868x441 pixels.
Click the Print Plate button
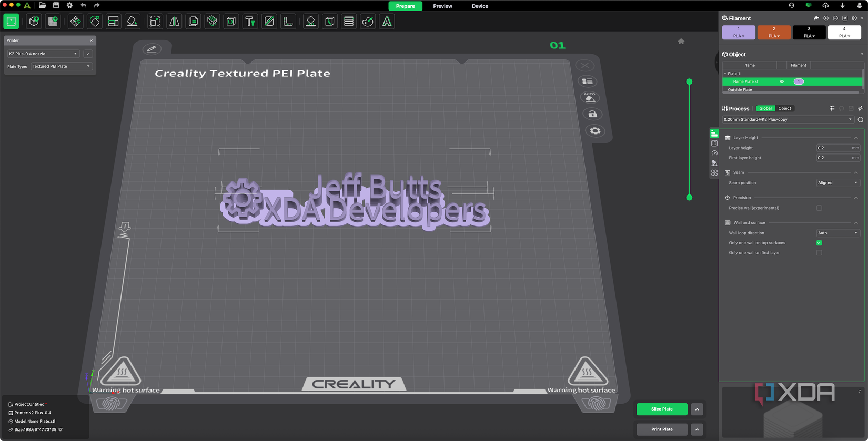tap(662, 429)
